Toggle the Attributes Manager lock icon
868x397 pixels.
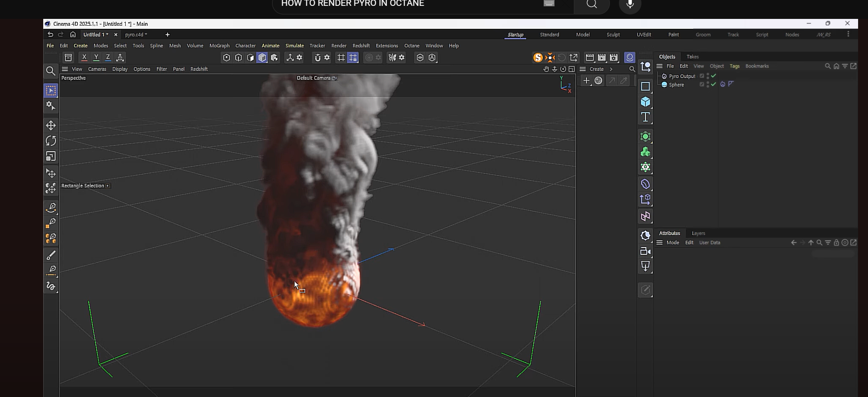click(x=836, y=243)
